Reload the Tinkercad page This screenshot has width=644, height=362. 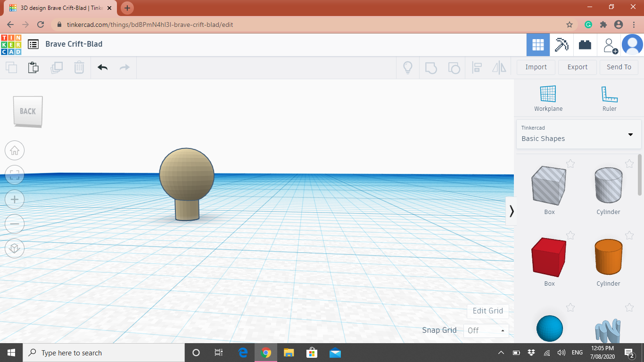click(41, 25)
